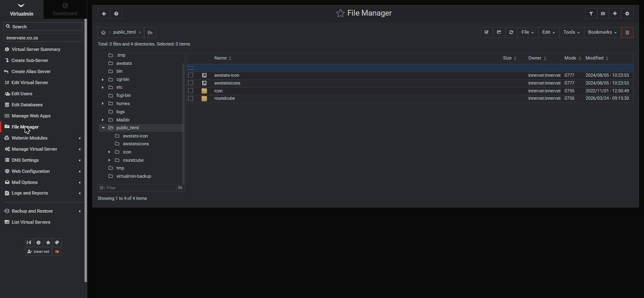Expand the roundcube tree node arrow
This screenshot has width=644, height=298.
(109, 160)
